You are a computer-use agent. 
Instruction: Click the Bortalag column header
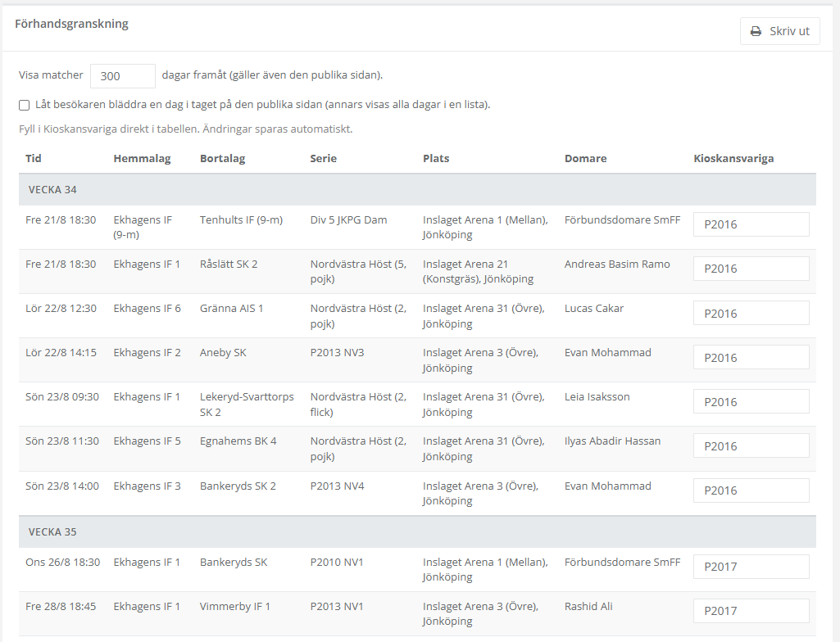222,159
